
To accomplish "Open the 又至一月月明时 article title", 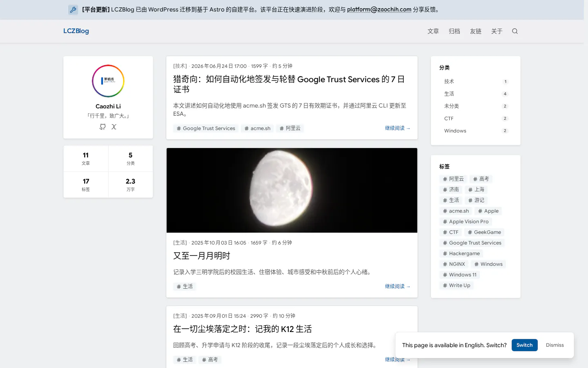I will (x=202, y=256).
